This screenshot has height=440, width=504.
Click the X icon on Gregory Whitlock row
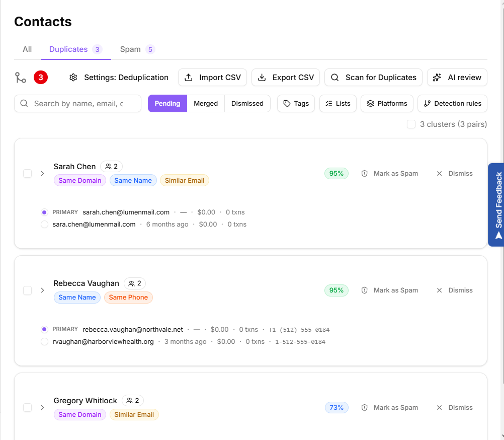click(440, 408)
